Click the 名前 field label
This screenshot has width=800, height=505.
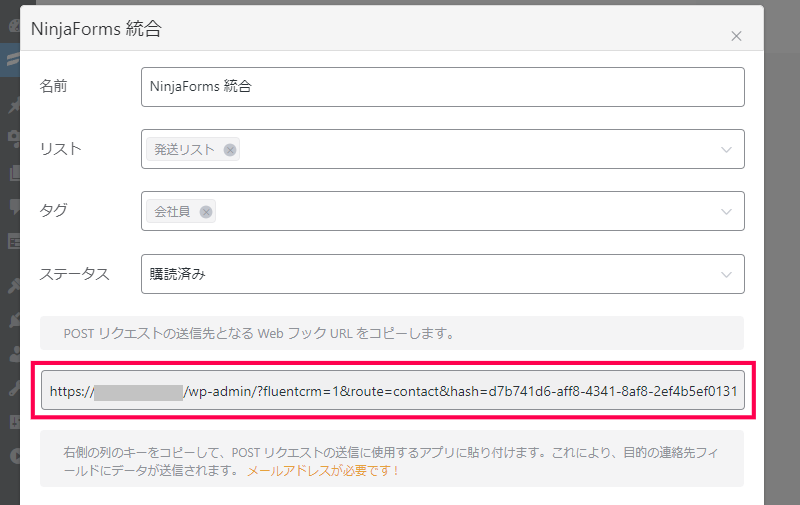[x=54, y=86]
